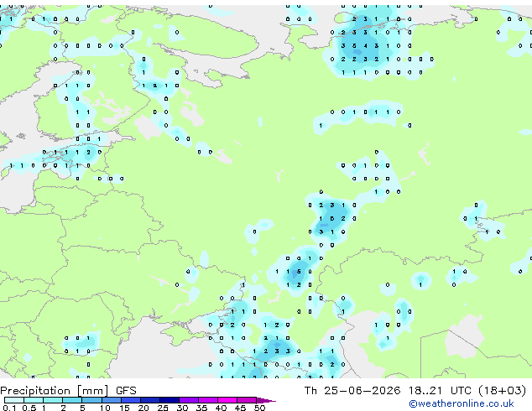Click the 'Th 25-06-2026 18..21 UTC (18+03)' timestamp
This screenshot has width=532, height=411.
[415, 391]
